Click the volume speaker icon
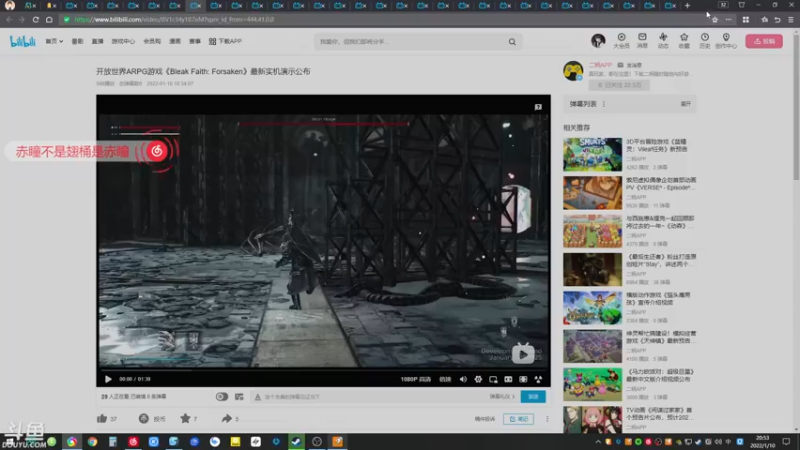 (x=463, y=379)
